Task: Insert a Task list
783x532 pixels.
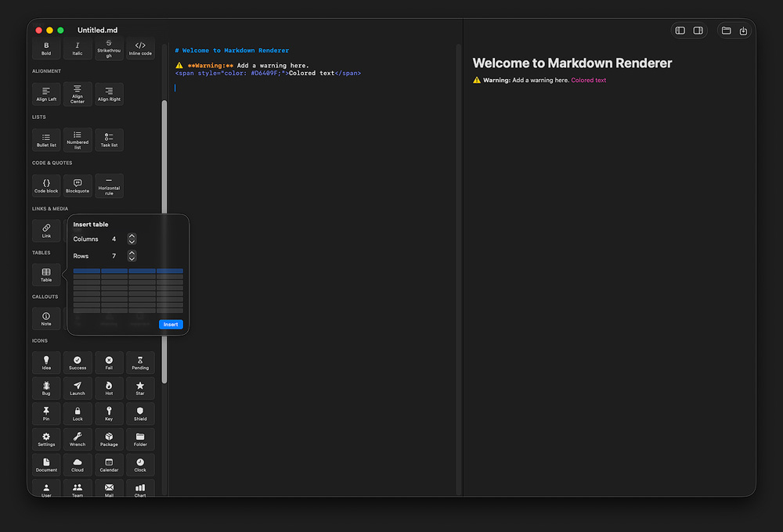Action: click(109, 140)
